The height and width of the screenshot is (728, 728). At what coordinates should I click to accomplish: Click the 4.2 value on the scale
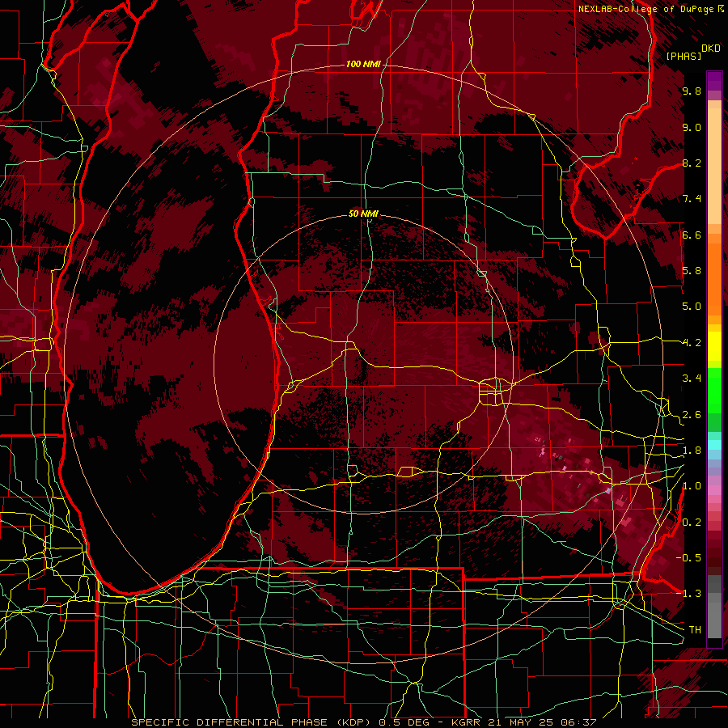pos(692,343)
